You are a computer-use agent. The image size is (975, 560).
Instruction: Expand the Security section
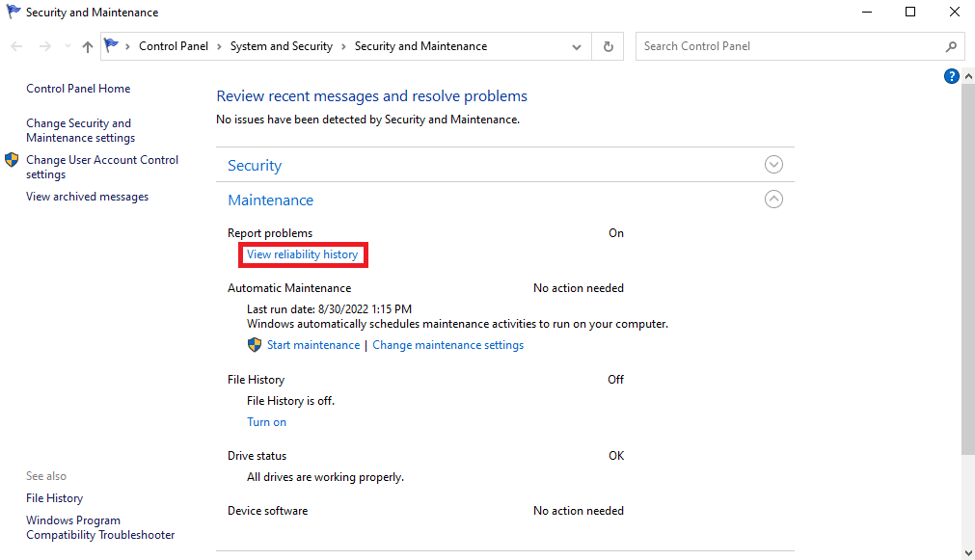(x=773, y=164)
